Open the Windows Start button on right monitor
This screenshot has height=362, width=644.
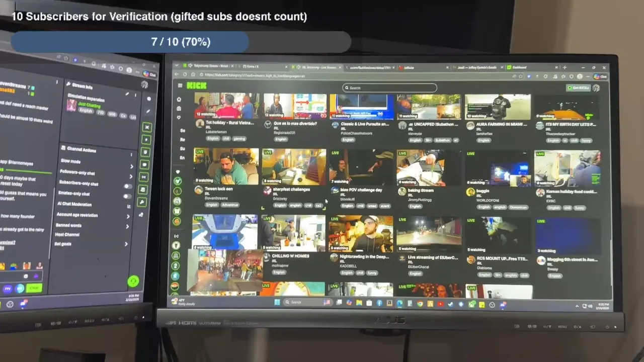click(277, 302)
